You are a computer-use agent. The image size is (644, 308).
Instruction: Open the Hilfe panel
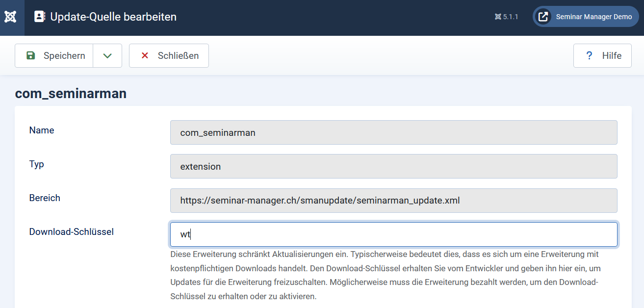point(602,55)
